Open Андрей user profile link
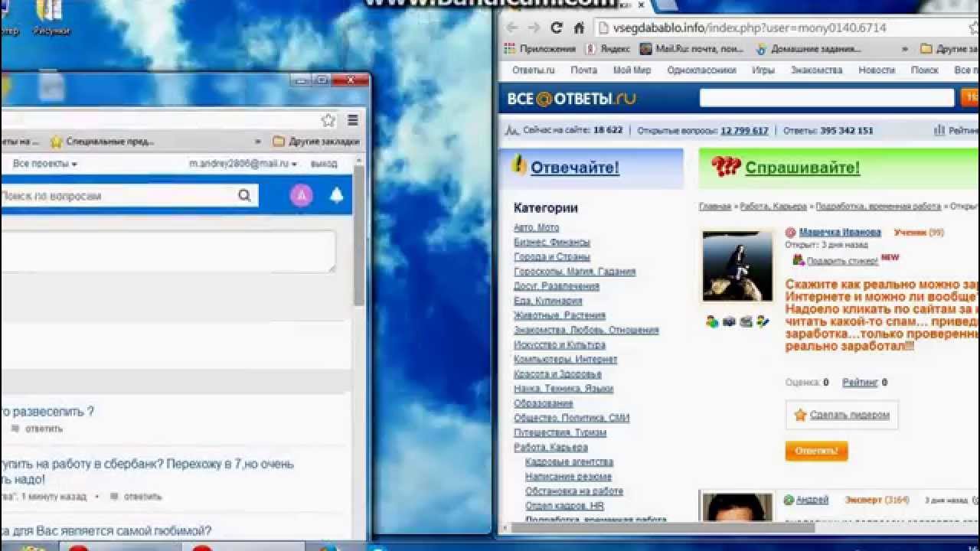 click(812, 500)
